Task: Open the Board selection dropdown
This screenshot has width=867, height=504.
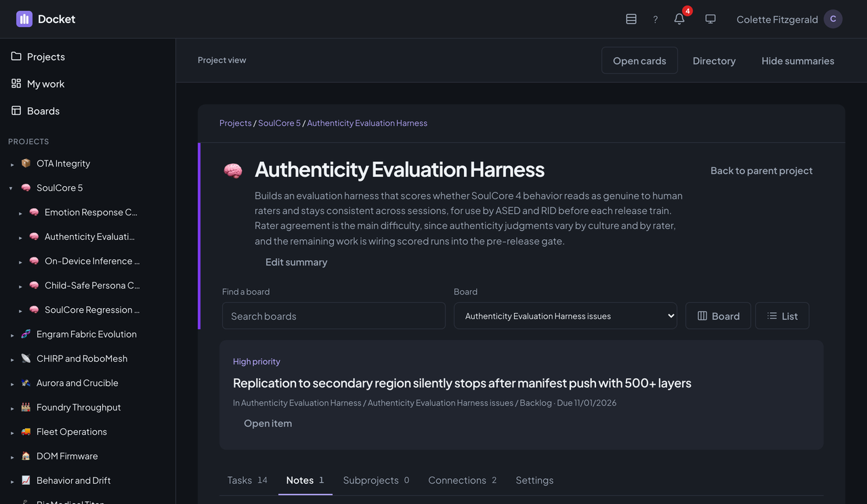Action: [x=566, y=316]
